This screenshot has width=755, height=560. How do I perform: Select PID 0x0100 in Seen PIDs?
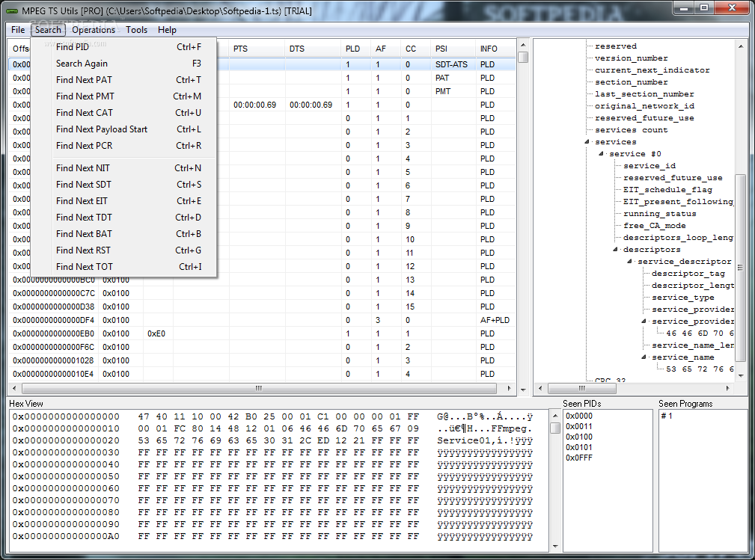tap(578, 437)
